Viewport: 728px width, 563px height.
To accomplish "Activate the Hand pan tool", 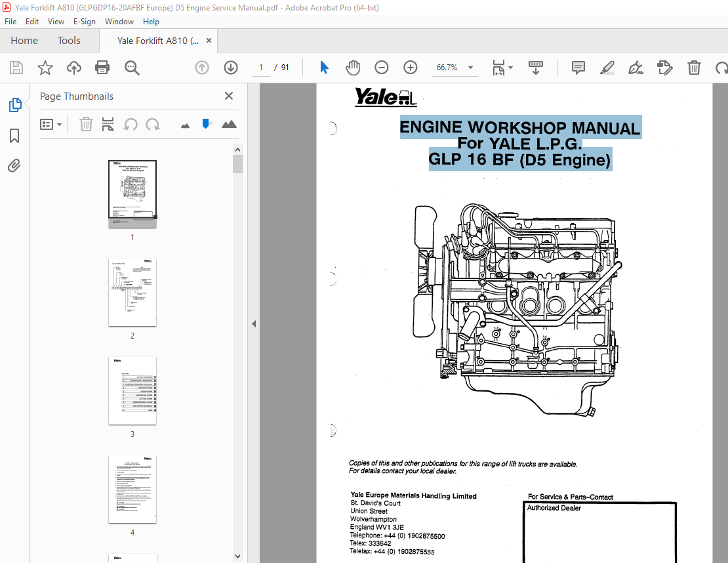I will (353, 68).
